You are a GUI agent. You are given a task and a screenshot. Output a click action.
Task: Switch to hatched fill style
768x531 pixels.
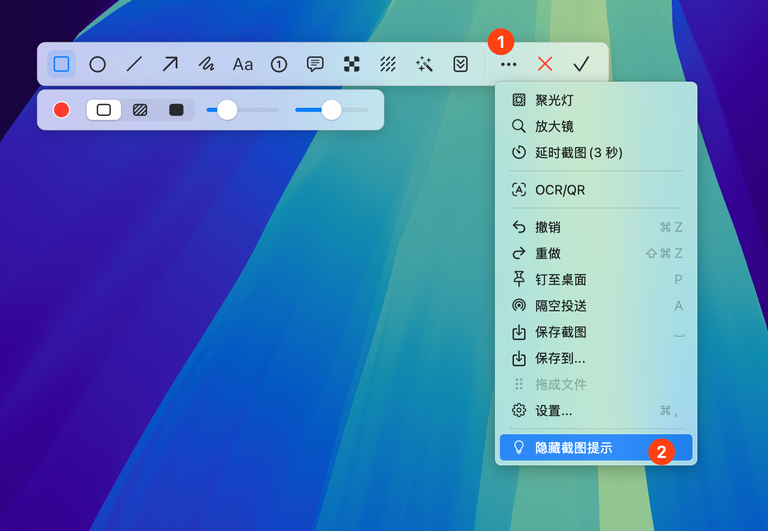pyautogui.click(x=140, y=110)
